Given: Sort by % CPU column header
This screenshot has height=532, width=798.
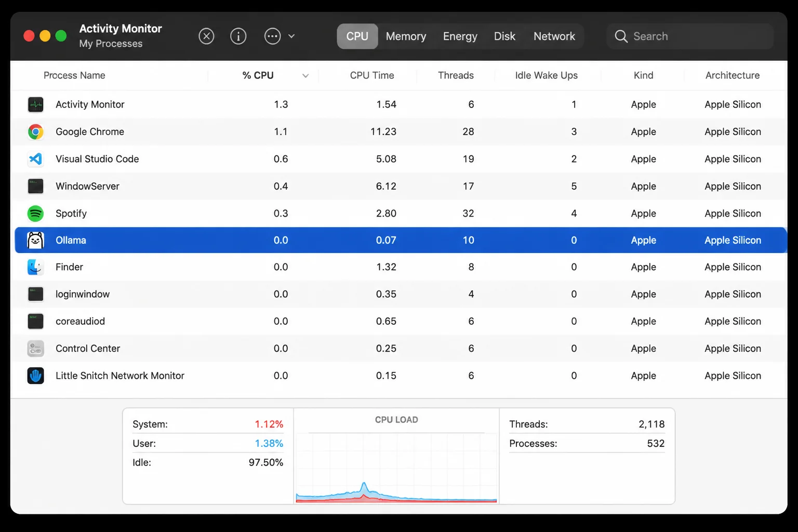Looking at the screenshot, I should point(258,75).
